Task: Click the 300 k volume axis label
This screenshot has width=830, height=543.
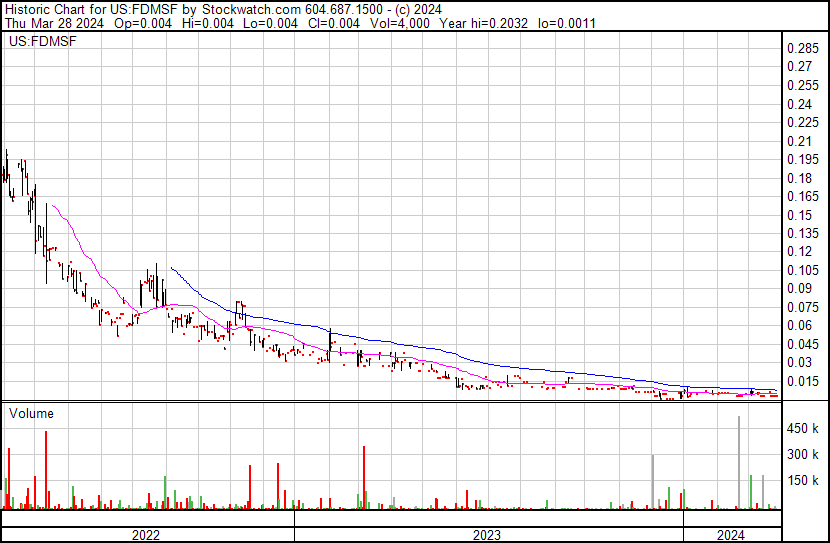Action: [803, 455]
